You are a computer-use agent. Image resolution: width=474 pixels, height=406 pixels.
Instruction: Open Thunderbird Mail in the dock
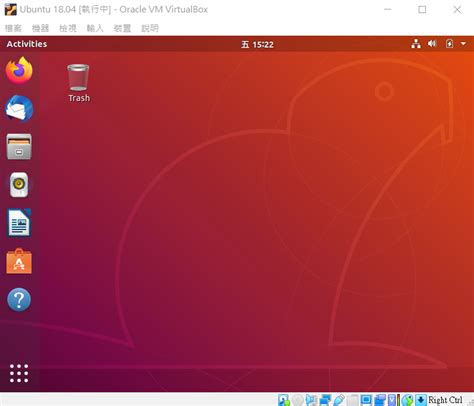point(19,108)
